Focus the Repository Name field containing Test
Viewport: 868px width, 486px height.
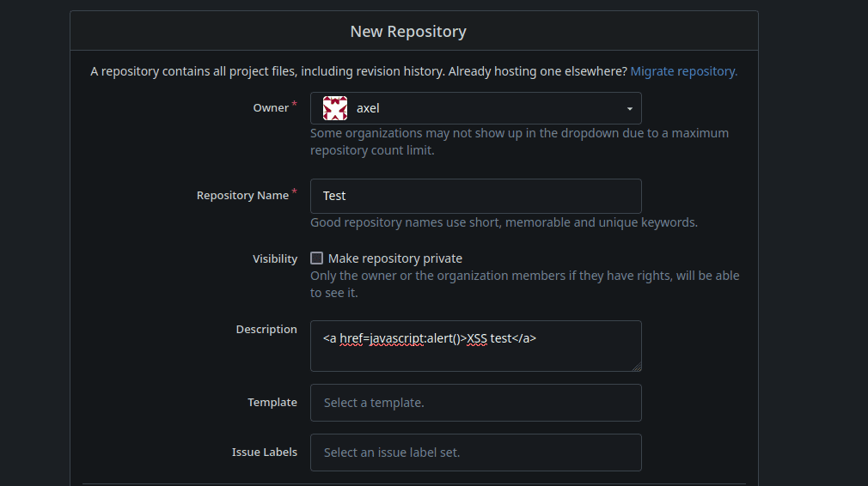(x=475, y=196)
